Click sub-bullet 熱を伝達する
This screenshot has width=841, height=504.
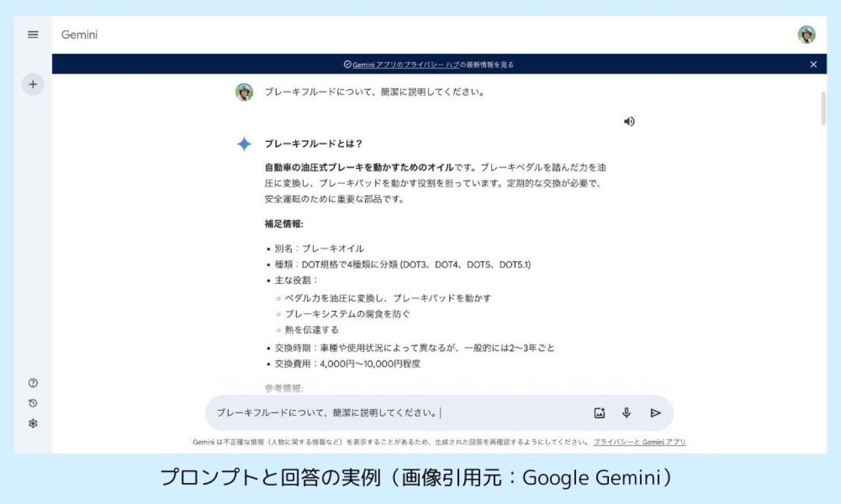tap(312, 330)
